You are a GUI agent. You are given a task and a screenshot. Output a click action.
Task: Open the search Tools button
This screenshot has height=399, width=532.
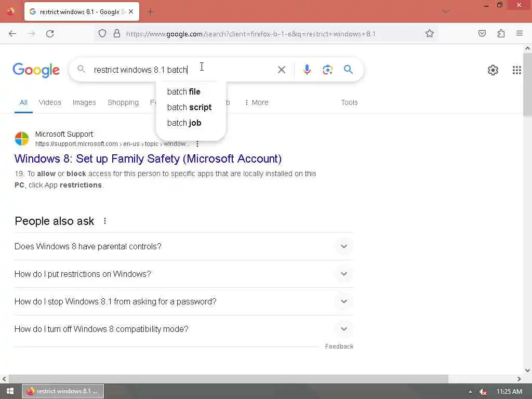click(x=349, y=102)
